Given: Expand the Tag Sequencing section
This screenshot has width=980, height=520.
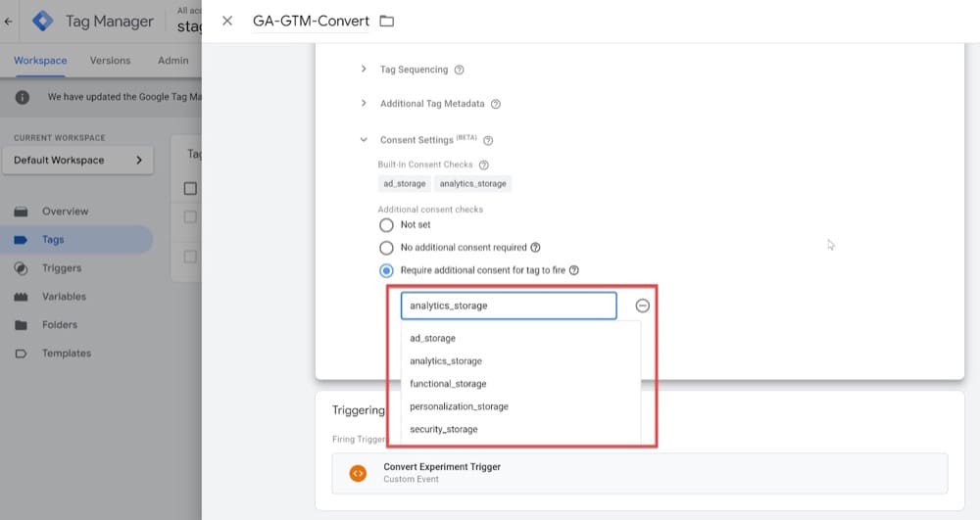Looking at the screenshot, I should coord(364,70).
